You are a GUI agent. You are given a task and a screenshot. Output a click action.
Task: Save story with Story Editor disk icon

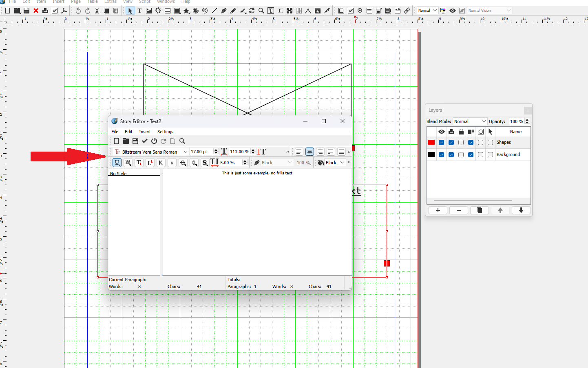click(x=135, y=141)
